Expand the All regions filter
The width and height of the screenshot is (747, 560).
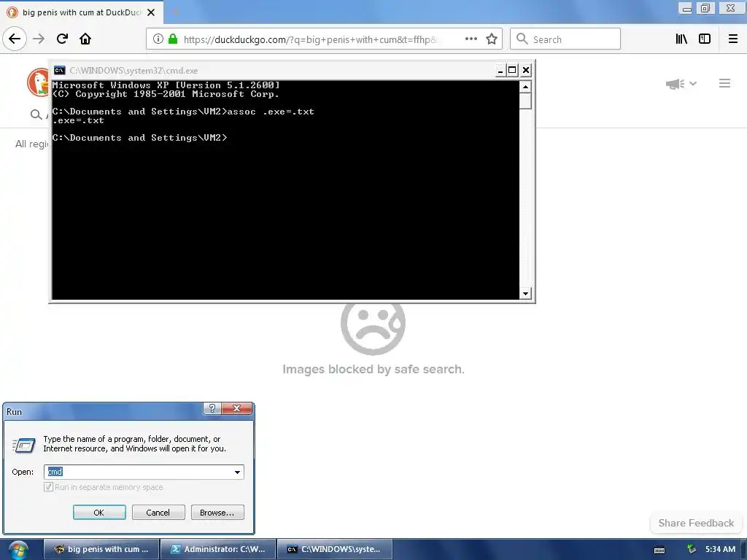coord(32,144)
